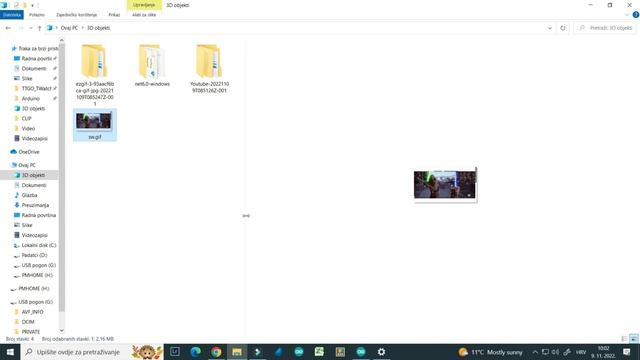Image resolution: width=640 pixels, height=360 pixels.
Task: Select the Upravljanje contextual tab
Action: tap(144, 5)
